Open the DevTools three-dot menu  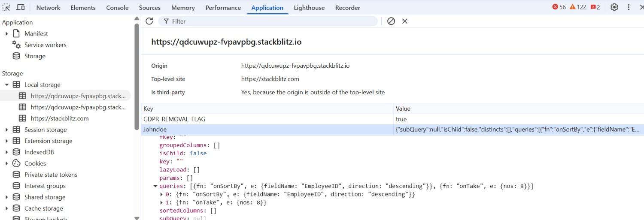(x=629, y=7)
